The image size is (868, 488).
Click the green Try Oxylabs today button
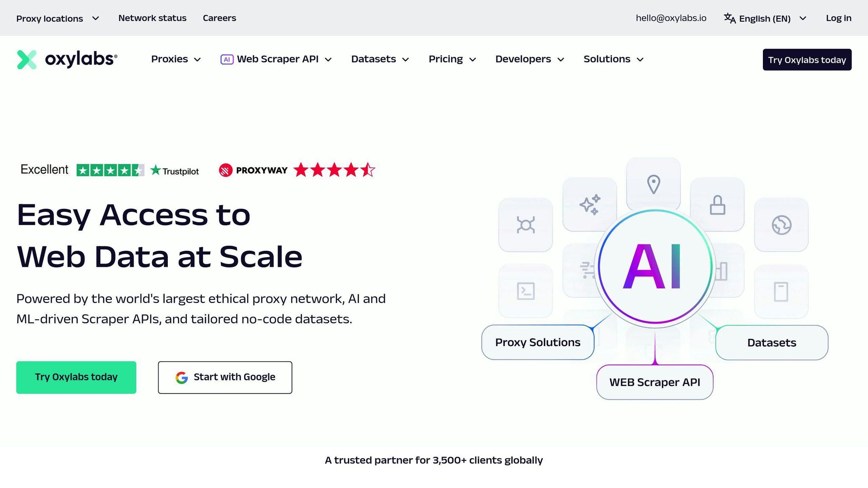pos(76,377)
